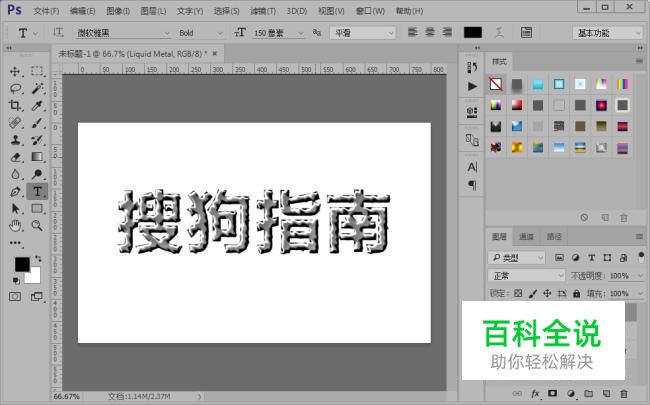Expand the 基本功能 workspace dropdown
The image size is (650, 405).
[638, 33]
